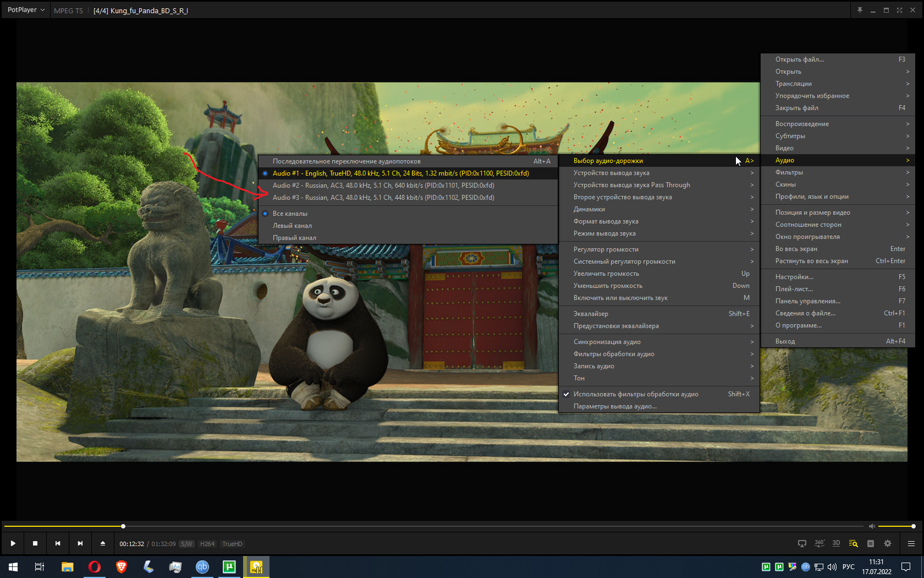The width and height of the screenshot is (924, 578).
Task: Skip to the next file
Action: (80, 543)
